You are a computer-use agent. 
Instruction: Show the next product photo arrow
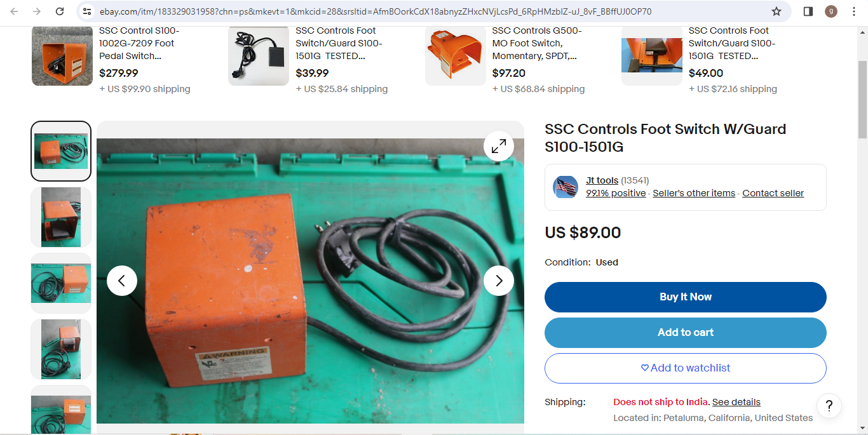[x=499, y=281]
